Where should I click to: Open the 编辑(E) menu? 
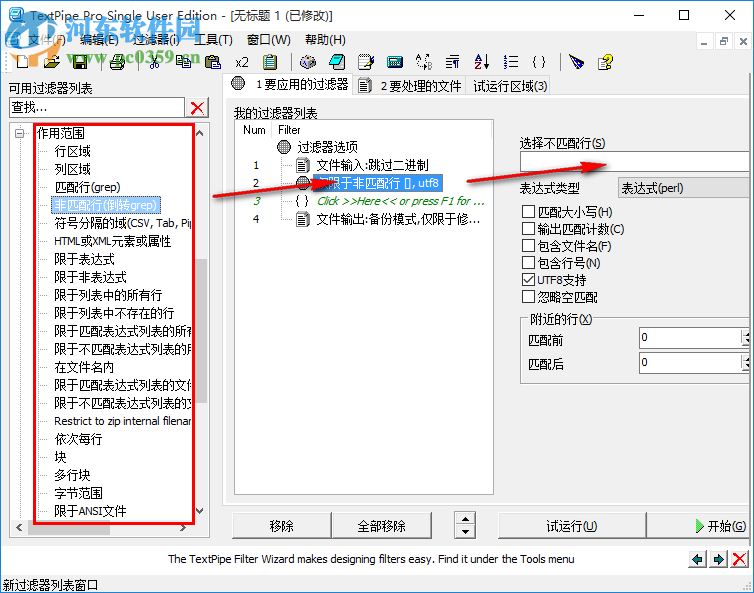(99, 40)
